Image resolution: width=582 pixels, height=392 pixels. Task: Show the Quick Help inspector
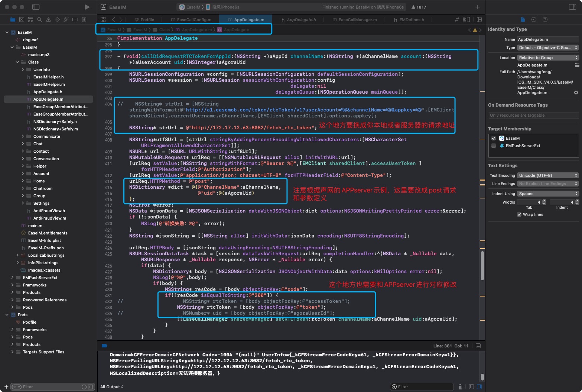click(x=545, y=19)
